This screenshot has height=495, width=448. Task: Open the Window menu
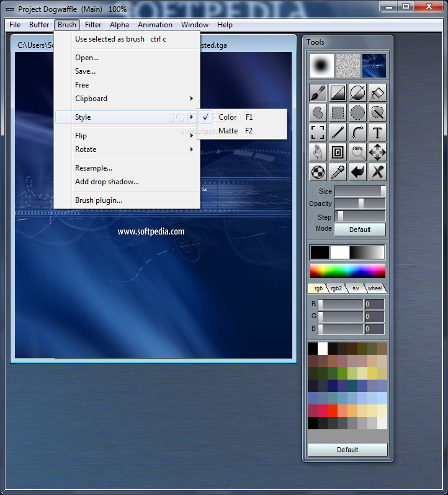[x=195, y=25]
